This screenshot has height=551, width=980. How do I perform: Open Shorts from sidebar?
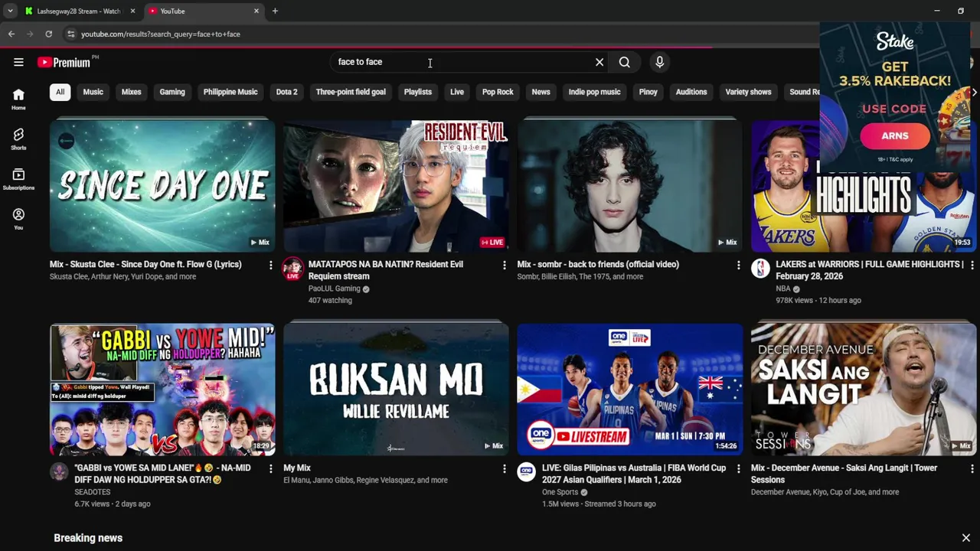click(18, 139)
